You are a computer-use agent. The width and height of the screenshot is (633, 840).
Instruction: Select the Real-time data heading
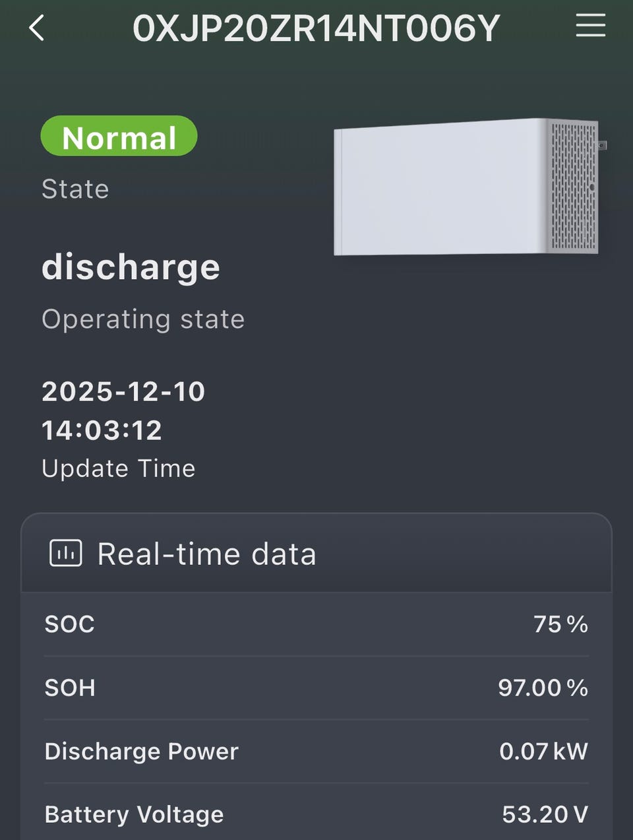pos(206,554)
